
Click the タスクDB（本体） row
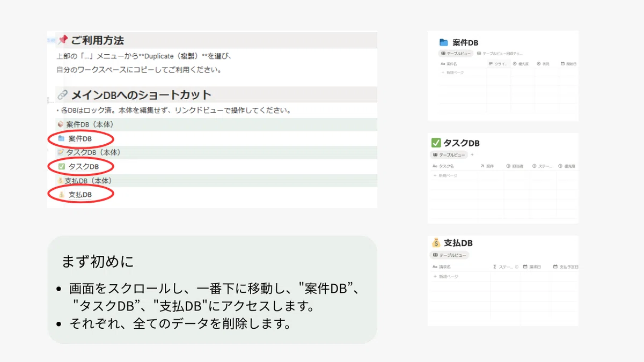[216, 152]
